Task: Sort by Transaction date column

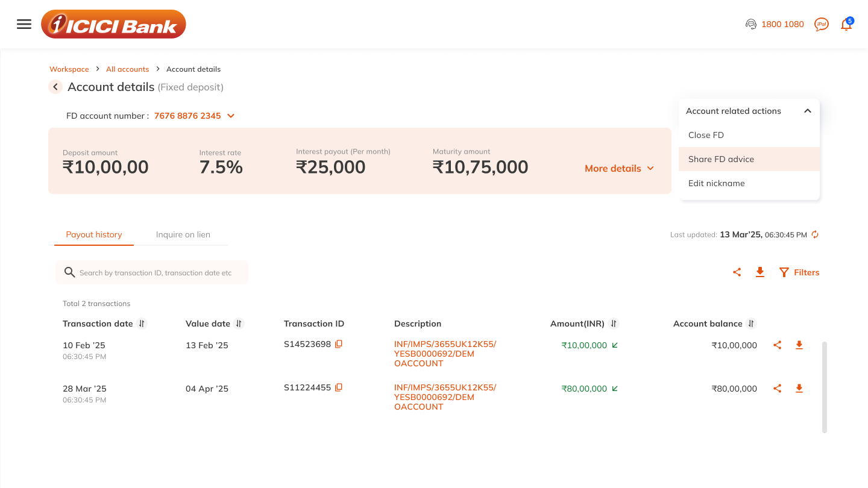Action: pos(142,324)
